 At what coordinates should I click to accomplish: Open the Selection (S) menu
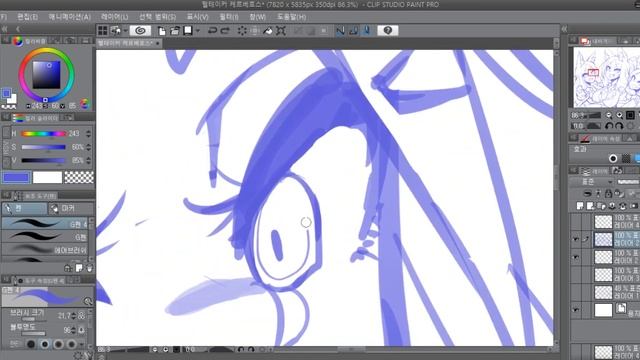(158, 17)
